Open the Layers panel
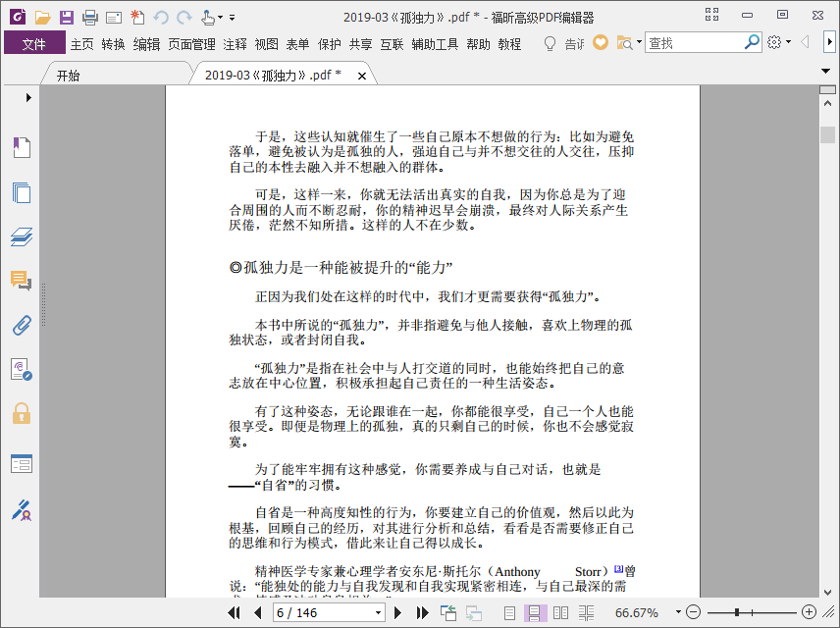The image size is (840, 628). click(x=22, y=236)
